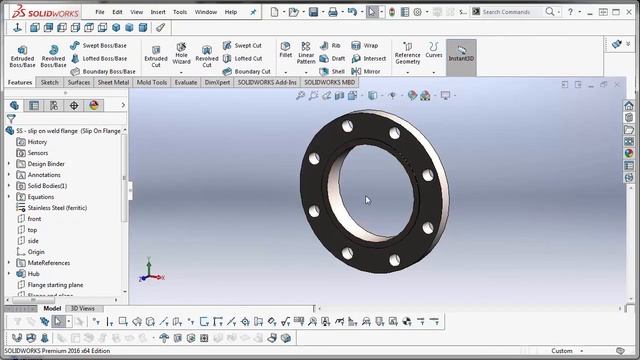Screen dimensions: 640x360
Task: Switch to the Sheet Metal tab
Action: [x=113, y=82]
